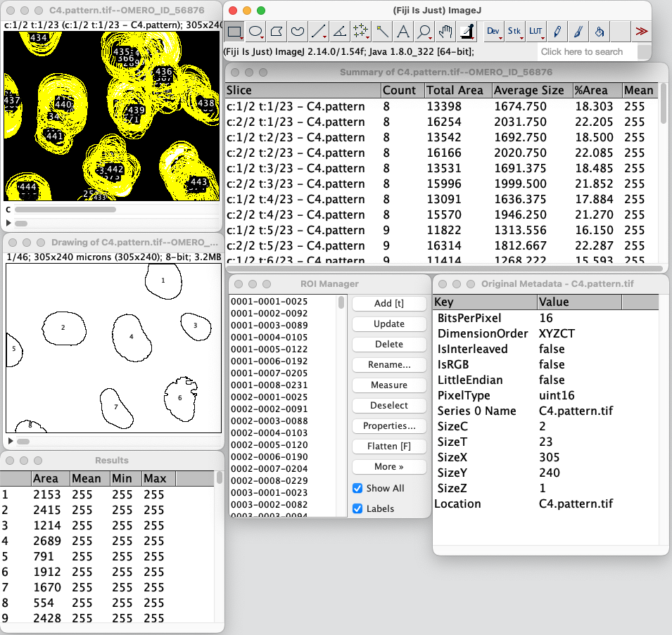Click the Key column header in Metadata
The width and height of the screenshot is (672, 635).
[x=485, y=302]
